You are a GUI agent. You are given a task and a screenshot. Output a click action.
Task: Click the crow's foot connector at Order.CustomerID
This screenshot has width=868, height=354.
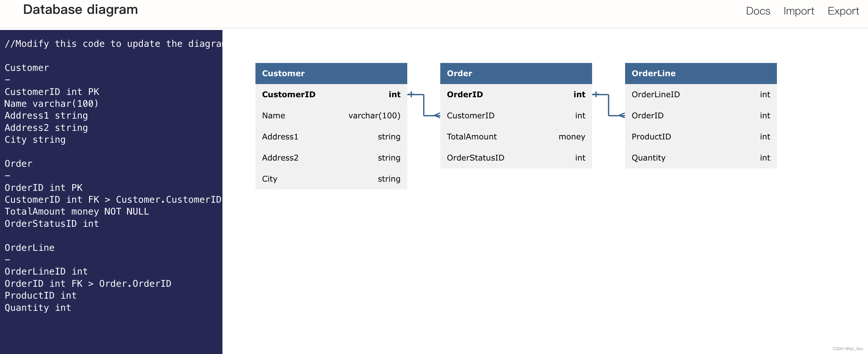click(436, 116)
